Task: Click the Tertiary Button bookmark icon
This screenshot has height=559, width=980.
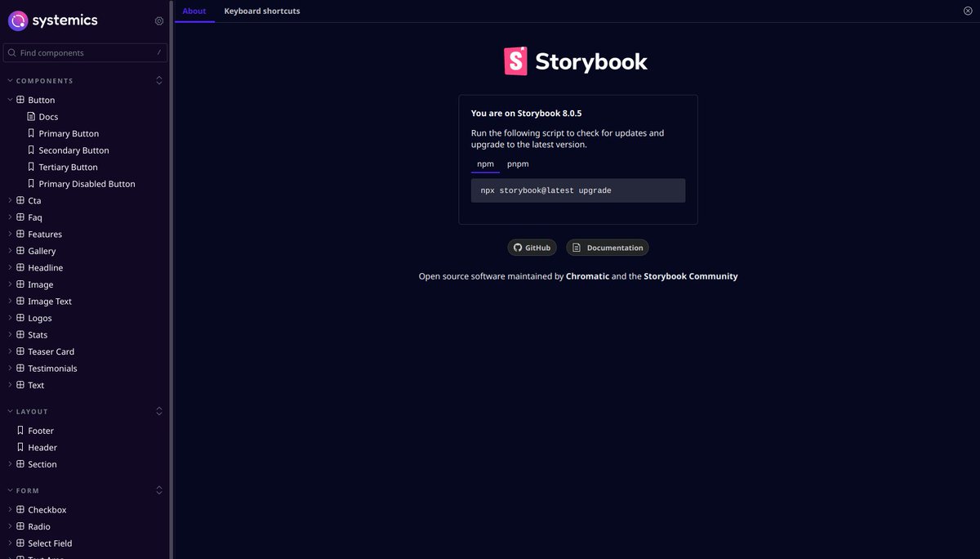Action: (31, 167)
